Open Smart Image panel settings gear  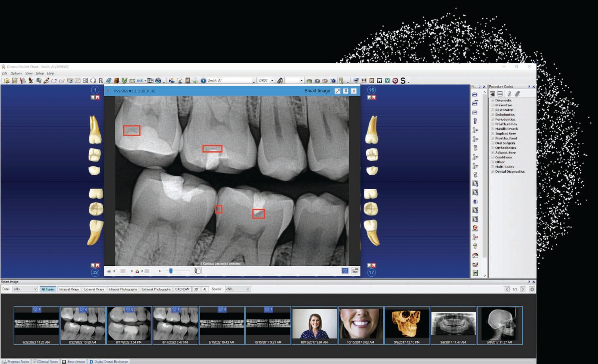[x=532, y=289]
